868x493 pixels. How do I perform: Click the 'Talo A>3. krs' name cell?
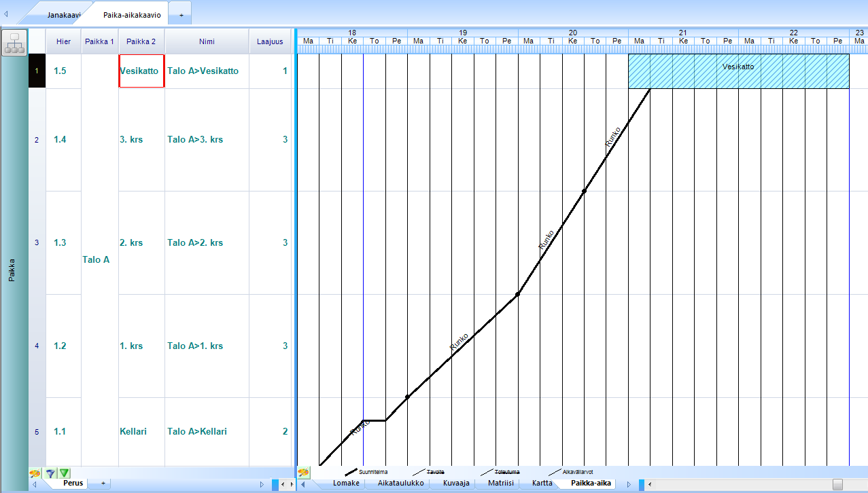207,140
